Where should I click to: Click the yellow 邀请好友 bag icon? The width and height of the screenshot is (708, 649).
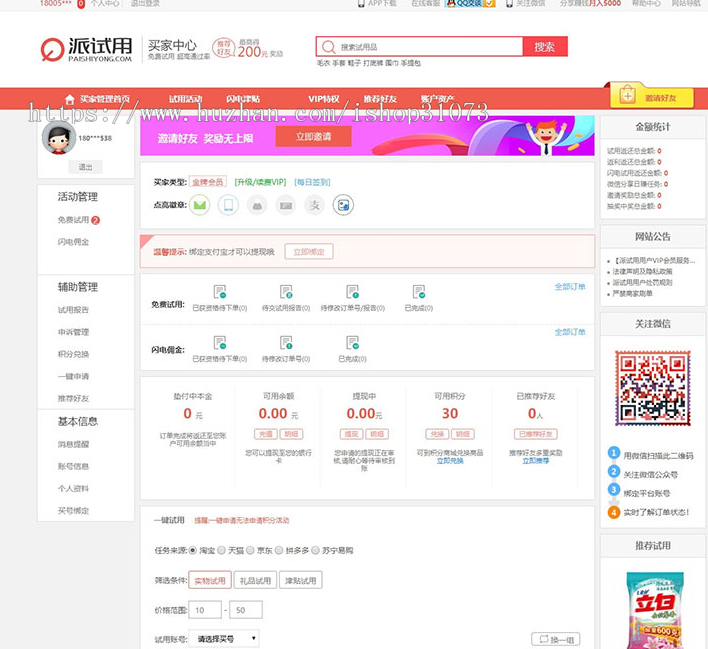click(x=627, y=96)
